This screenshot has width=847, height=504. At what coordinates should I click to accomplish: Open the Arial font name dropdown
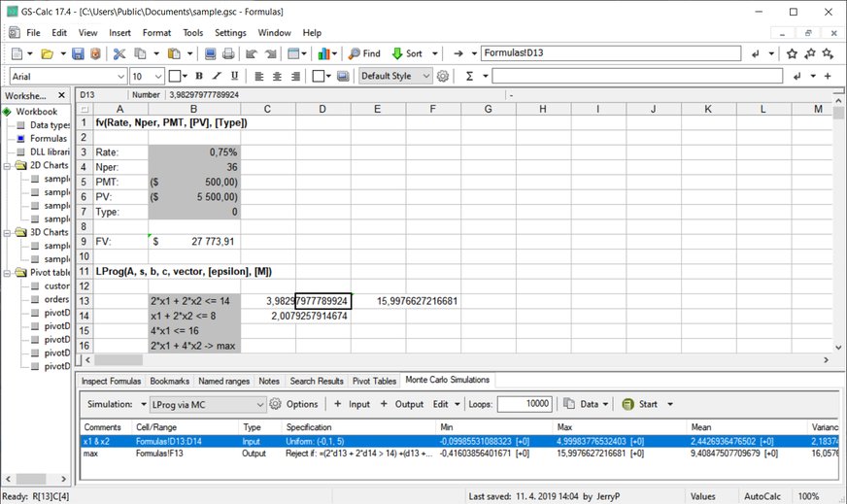coord(119,76)
